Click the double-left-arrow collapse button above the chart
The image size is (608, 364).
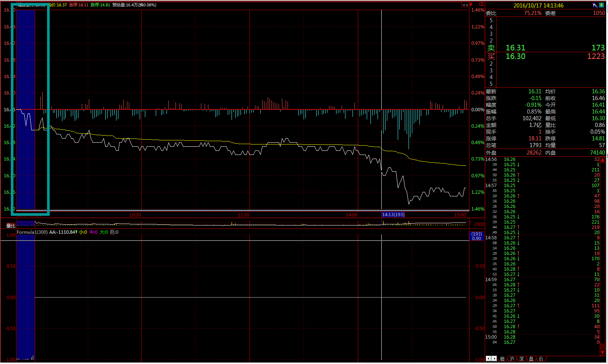pos(465,5)
